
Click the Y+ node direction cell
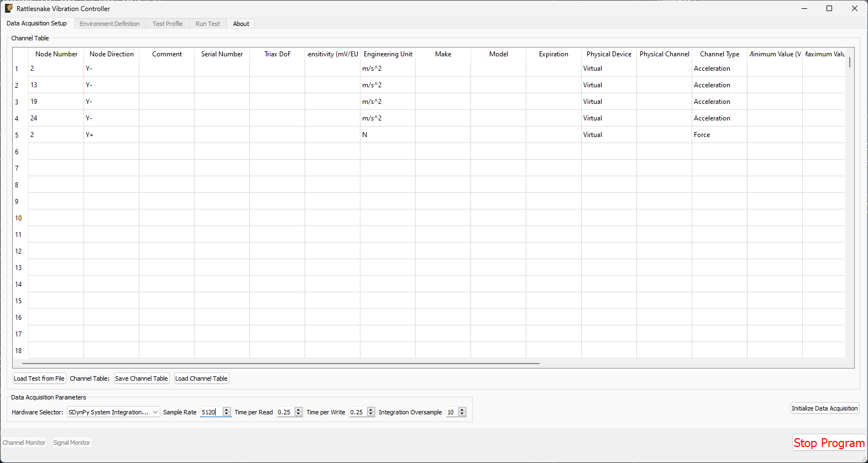(112, 135)
